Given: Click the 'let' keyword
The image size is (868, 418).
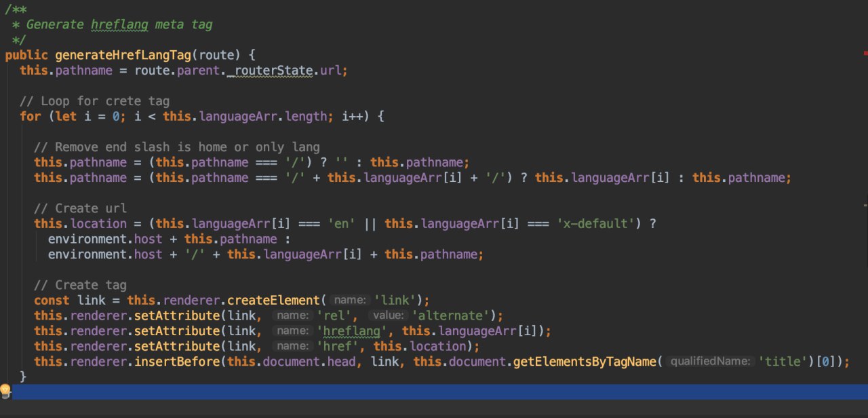Looking at the screenshot, I should (64, 117).
